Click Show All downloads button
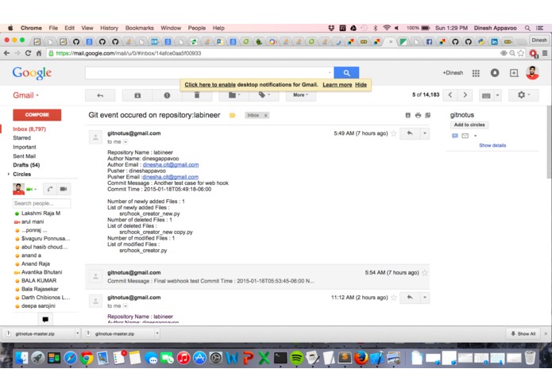The width and height of the screenshot is (552, 392). 523,333
